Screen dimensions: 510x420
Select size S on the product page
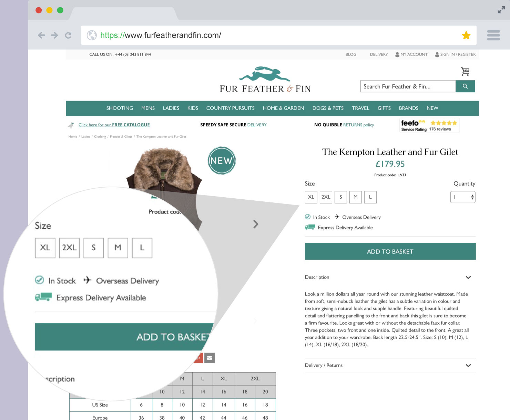341,197
